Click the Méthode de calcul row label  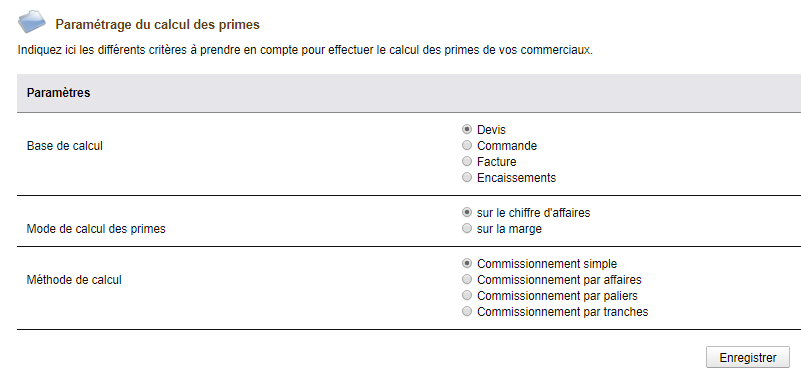pos(74,280)
